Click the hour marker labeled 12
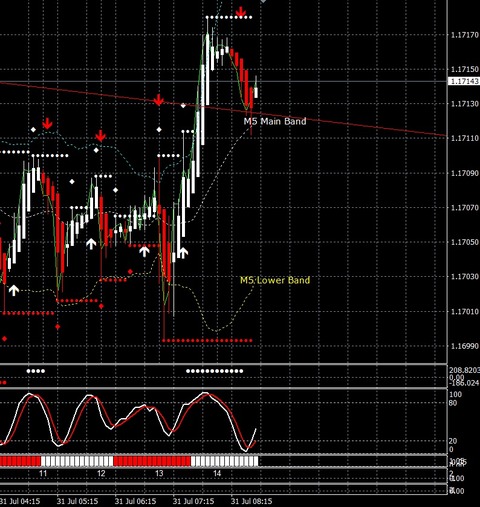This screenshot has height=507, width=480. pyautogui.click(x=101, y=473)
